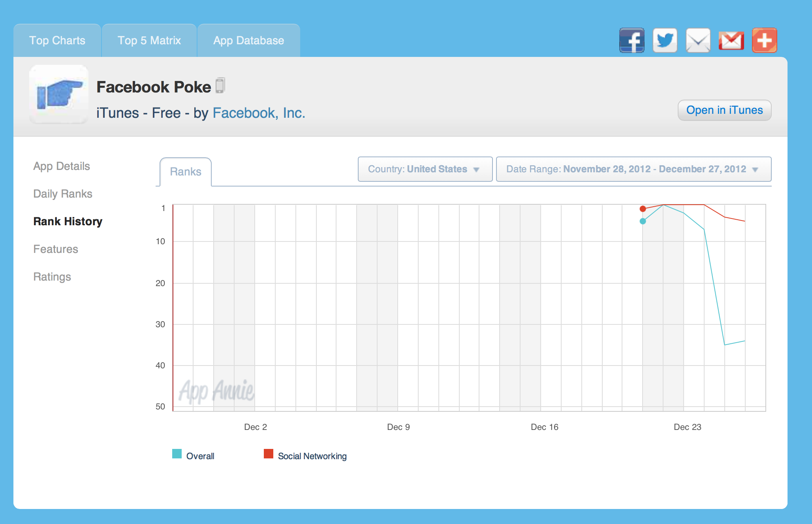
Task: Click the iPhone device icon beside title
Action: pos(220,86)
